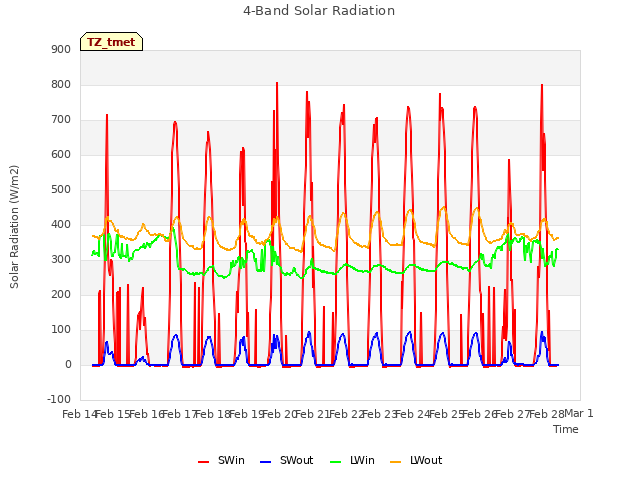
Task: Toggle the LWin series in the legend
Action: pyautogui.click(x=352, y=460)
